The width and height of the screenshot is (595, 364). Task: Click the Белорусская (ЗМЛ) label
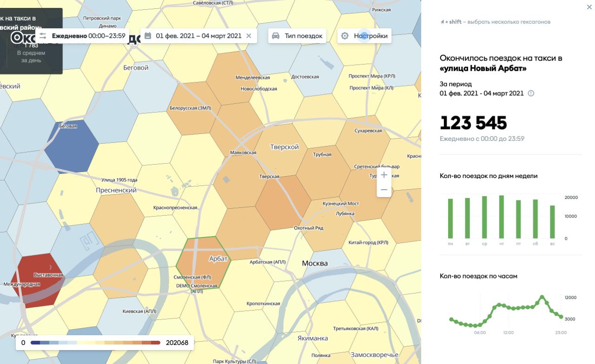tap(191, 108)
